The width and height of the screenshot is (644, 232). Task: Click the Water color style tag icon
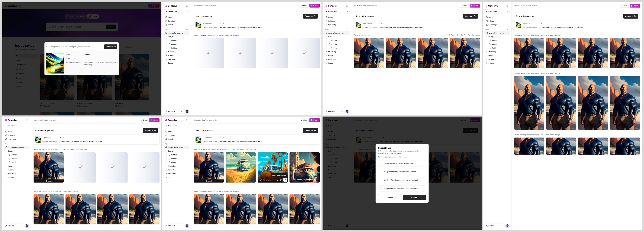click(448, 35)
